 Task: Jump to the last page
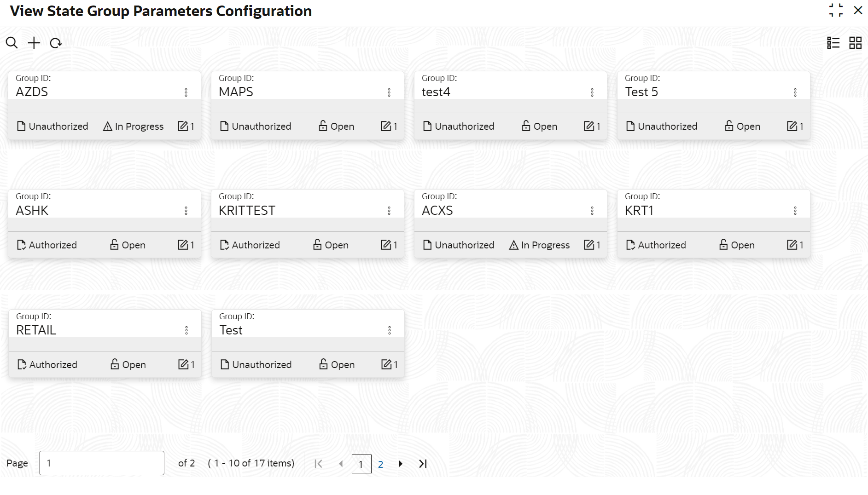(x=423, y=464)
